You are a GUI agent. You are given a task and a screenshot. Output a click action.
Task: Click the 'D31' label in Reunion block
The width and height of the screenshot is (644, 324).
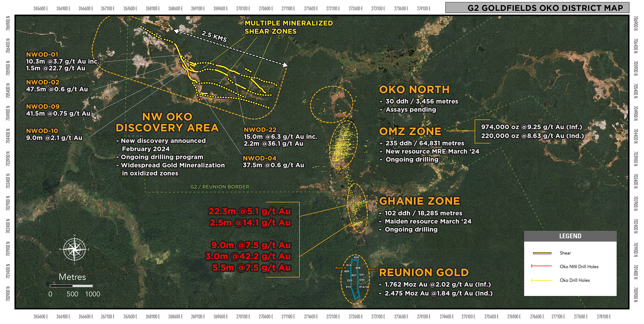(362, 275)
